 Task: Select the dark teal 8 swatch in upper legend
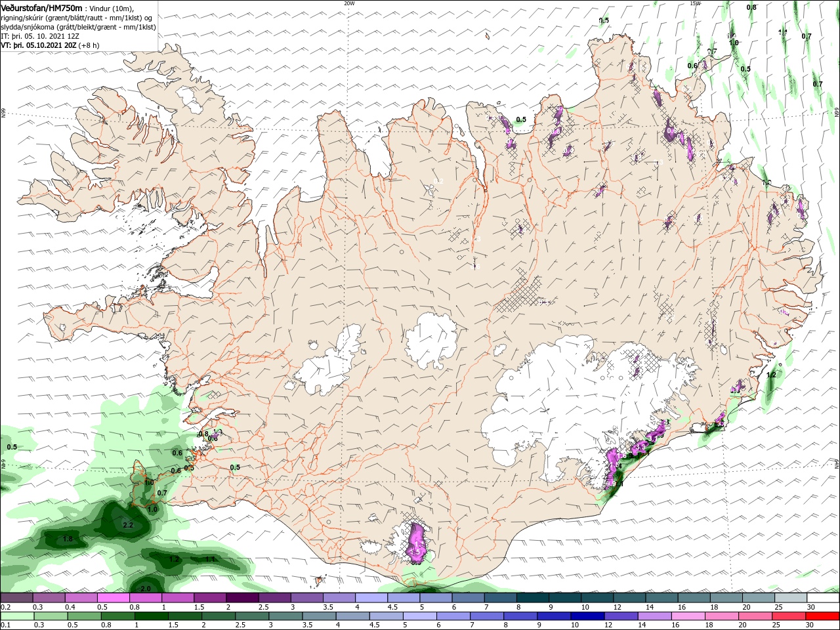[x=532, y=598]
